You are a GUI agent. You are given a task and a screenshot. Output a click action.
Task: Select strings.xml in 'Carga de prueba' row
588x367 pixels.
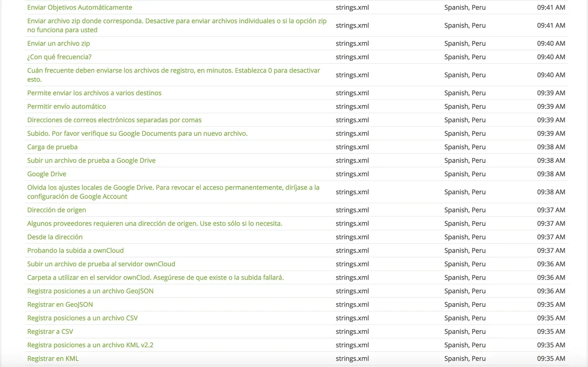[352, 147]
